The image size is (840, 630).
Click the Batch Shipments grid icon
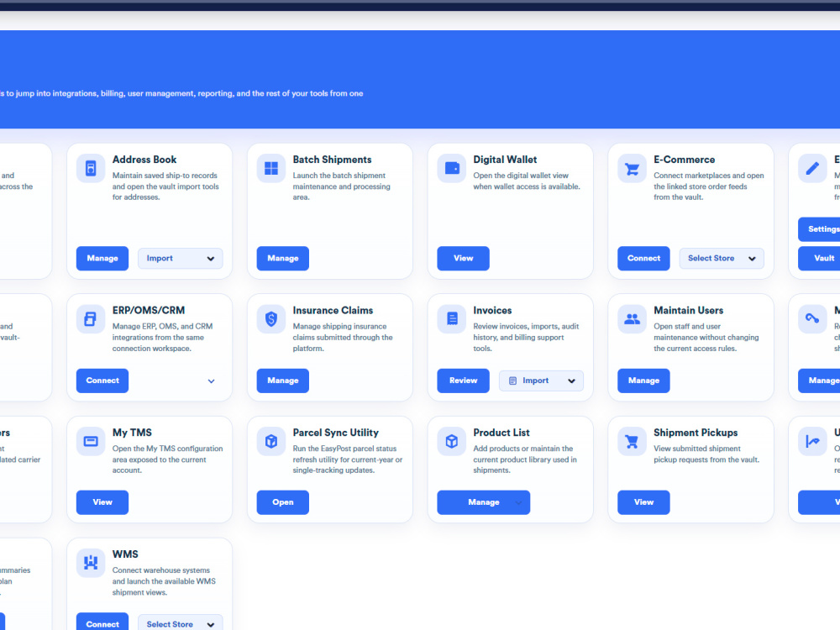271,168
